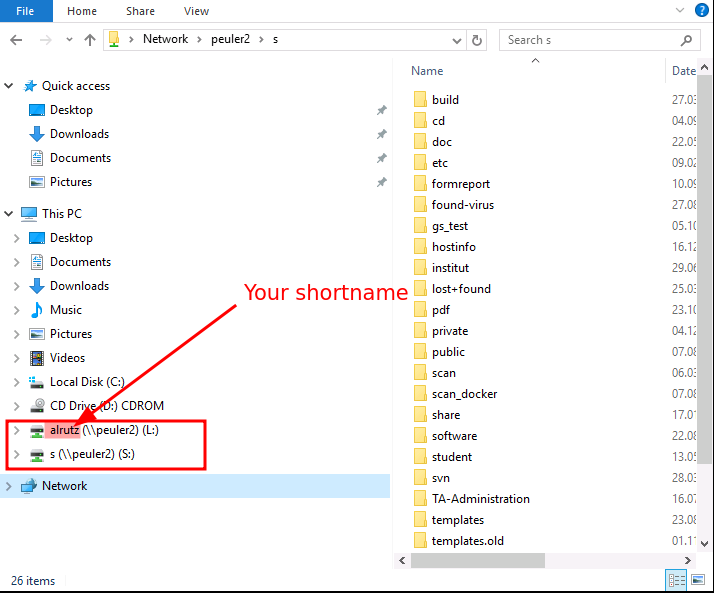The image size is (714, 593).
Task: Open the File menu tab
Action: click(26, 11)
